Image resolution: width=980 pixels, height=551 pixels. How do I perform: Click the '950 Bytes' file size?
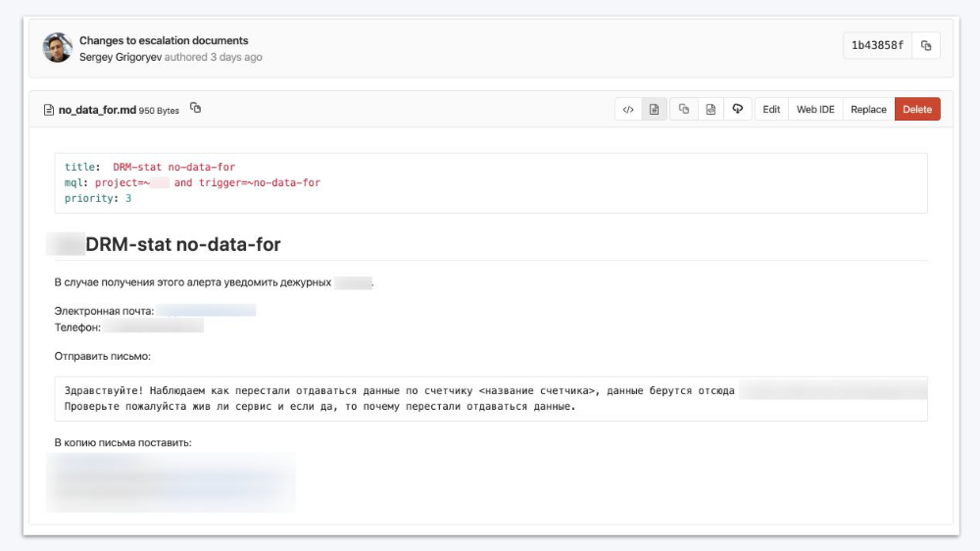click(x=159, y=111)
